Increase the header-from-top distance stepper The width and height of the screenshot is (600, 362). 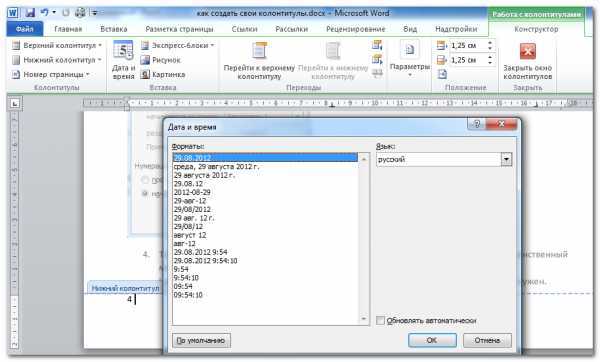[490, 43]
